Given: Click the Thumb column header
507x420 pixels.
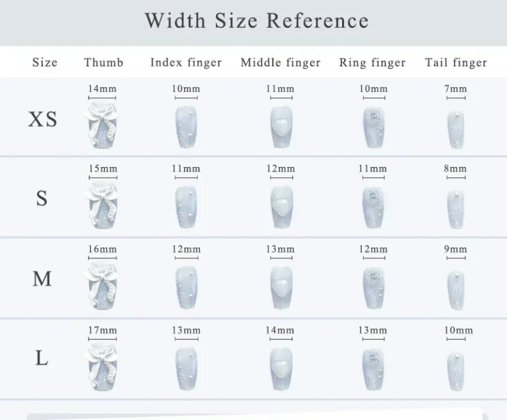Looking at the screenshot, I should (x=104, y=63).
